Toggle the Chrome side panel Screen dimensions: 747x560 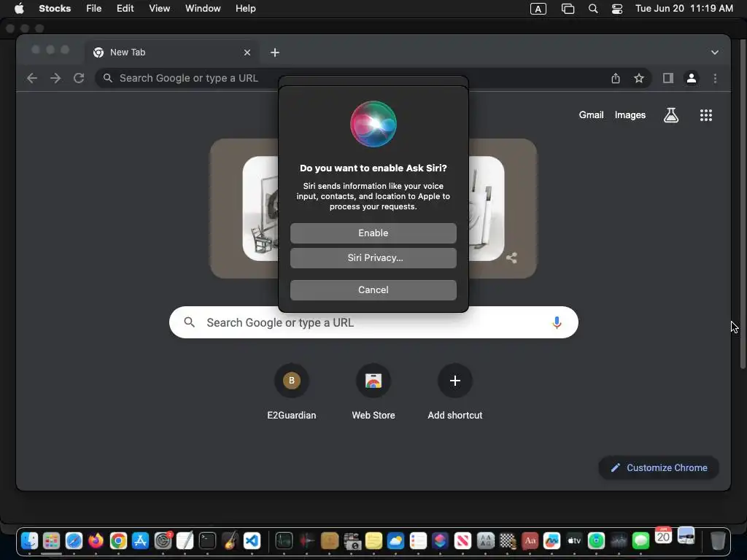click(x=668, y=78)
